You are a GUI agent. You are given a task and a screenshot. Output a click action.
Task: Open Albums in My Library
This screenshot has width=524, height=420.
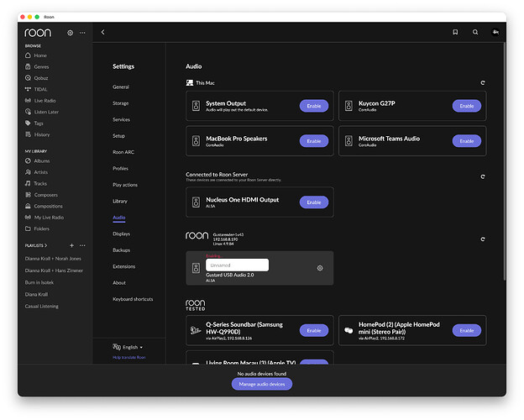[38, 160]
